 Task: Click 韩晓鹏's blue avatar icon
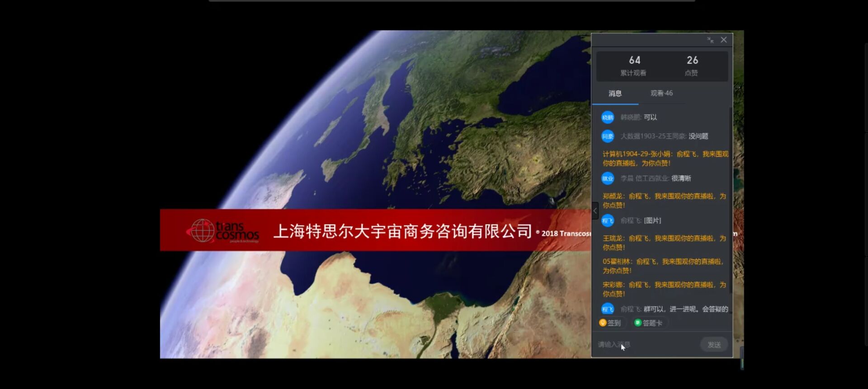608,117
